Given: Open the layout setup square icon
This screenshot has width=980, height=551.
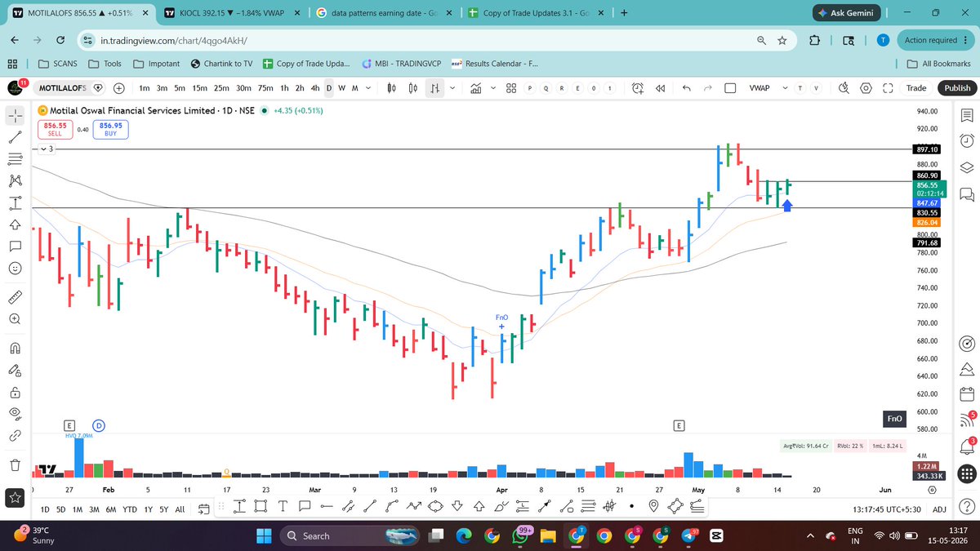Looking at the screenshot, I should [732, 88].
